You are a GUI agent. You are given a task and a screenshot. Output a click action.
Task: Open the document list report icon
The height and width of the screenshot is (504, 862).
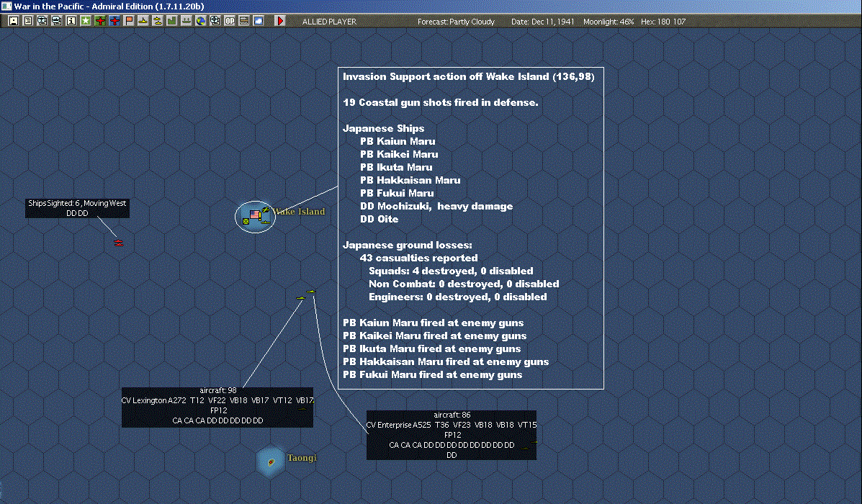(28, 21)
